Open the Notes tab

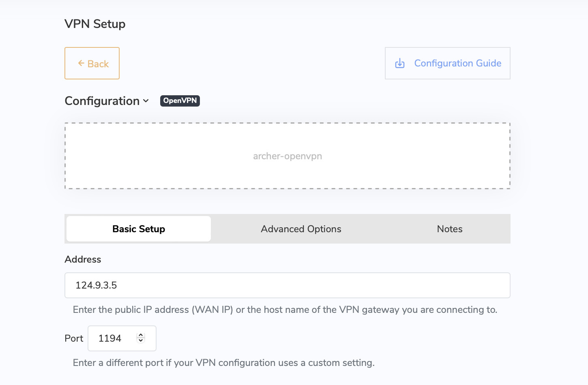click(x=449, y=229)
